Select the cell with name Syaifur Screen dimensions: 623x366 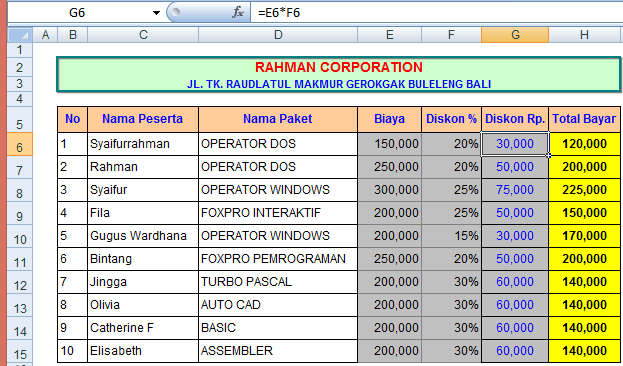143,190
